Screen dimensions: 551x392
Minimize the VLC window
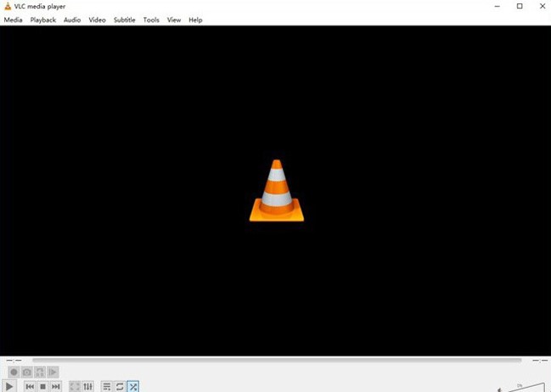[x=498, y=6]
